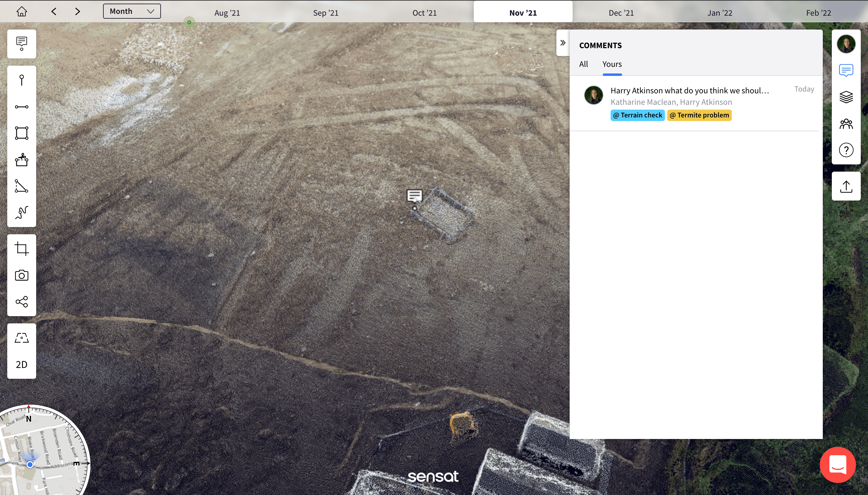Click the Terrain check tag

pos(637,115)
